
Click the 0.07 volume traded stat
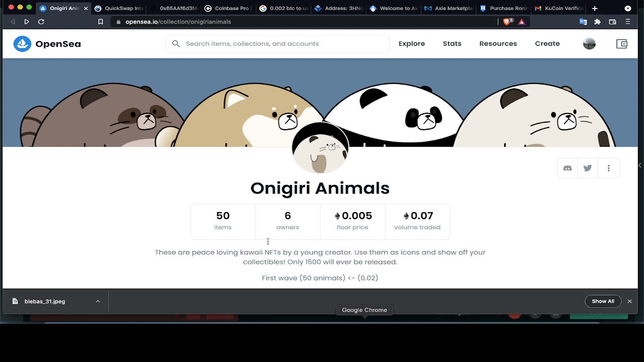(x=417, y=221)
